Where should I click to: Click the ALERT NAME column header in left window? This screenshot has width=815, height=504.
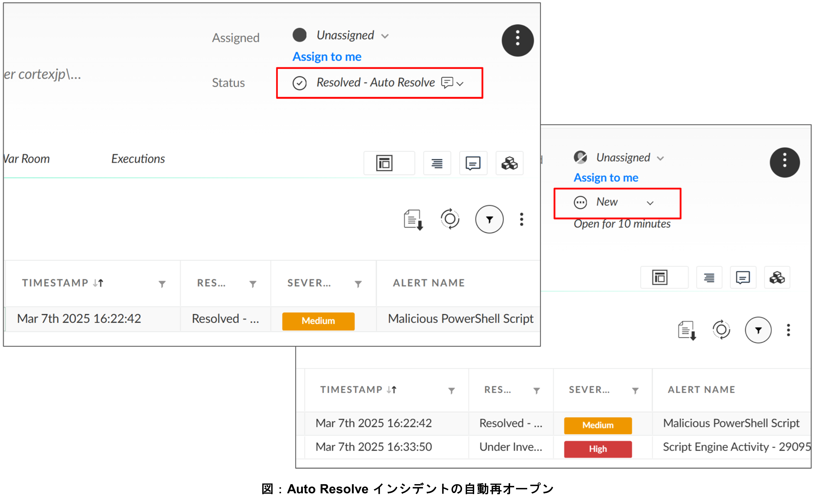(429, 283)
